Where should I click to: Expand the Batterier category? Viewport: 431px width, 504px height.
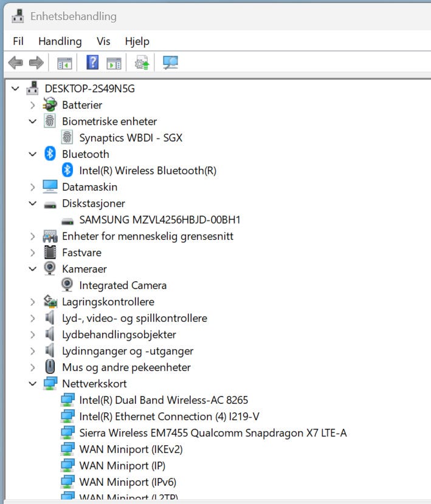coord(32,105)
